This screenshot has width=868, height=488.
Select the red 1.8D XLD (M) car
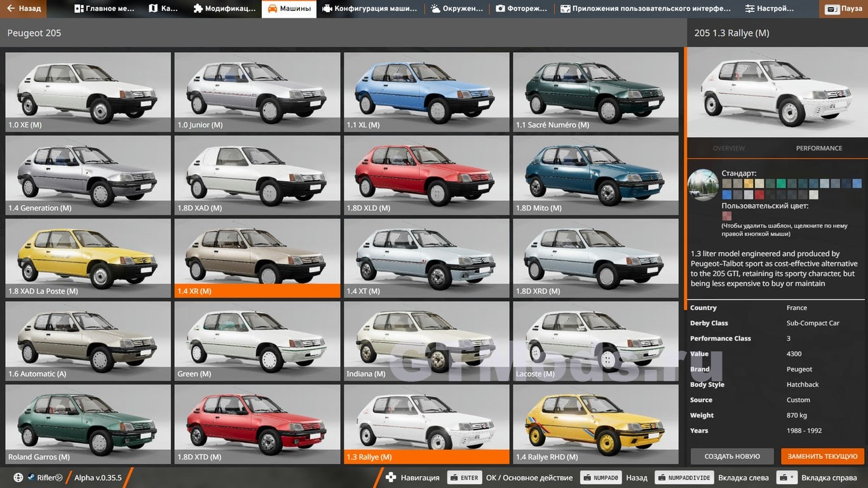point(426,175)
